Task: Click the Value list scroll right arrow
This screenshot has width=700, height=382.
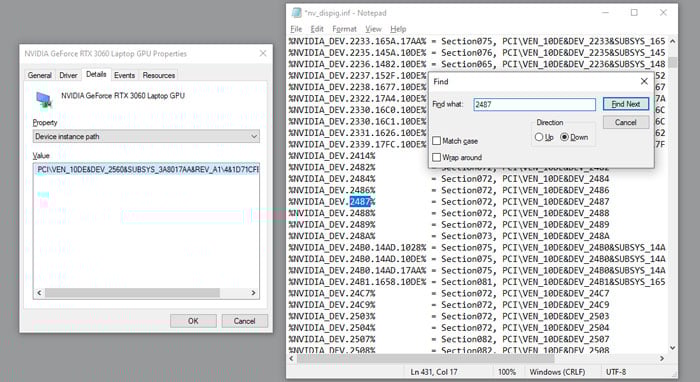Action: coord(254,293)
